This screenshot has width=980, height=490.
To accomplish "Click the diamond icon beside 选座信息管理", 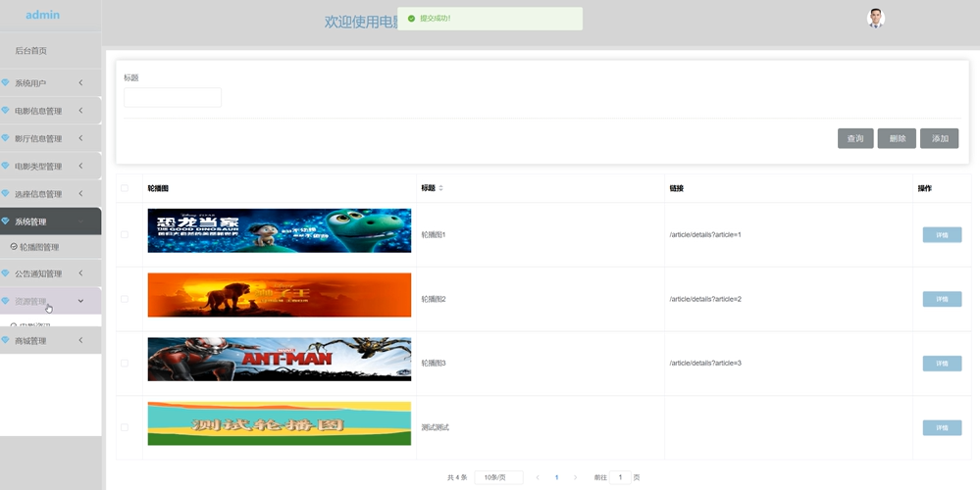I will point(5,193).
